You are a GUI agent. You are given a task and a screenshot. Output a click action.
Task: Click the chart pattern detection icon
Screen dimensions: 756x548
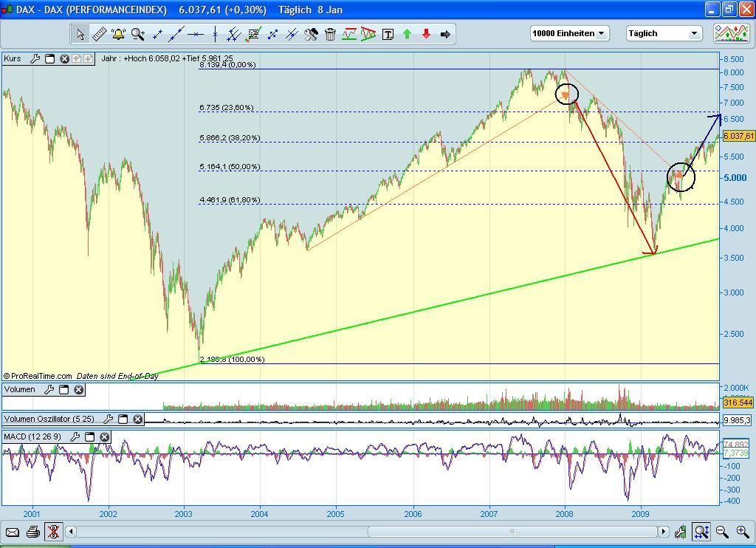[348, 33]
